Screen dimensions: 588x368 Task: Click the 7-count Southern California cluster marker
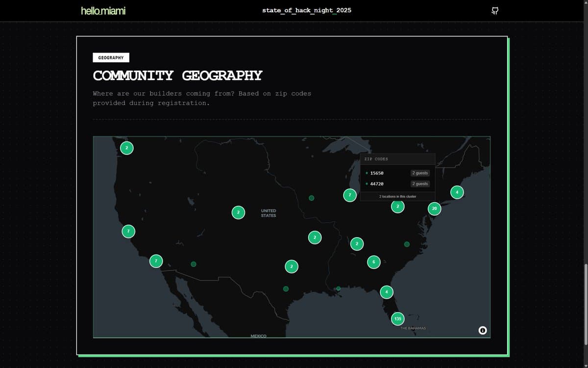coord(156,261)
